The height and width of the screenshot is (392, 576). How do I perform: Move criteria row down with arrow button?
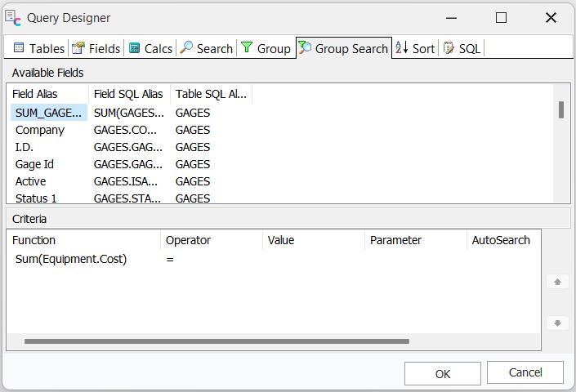coord(557,323)
